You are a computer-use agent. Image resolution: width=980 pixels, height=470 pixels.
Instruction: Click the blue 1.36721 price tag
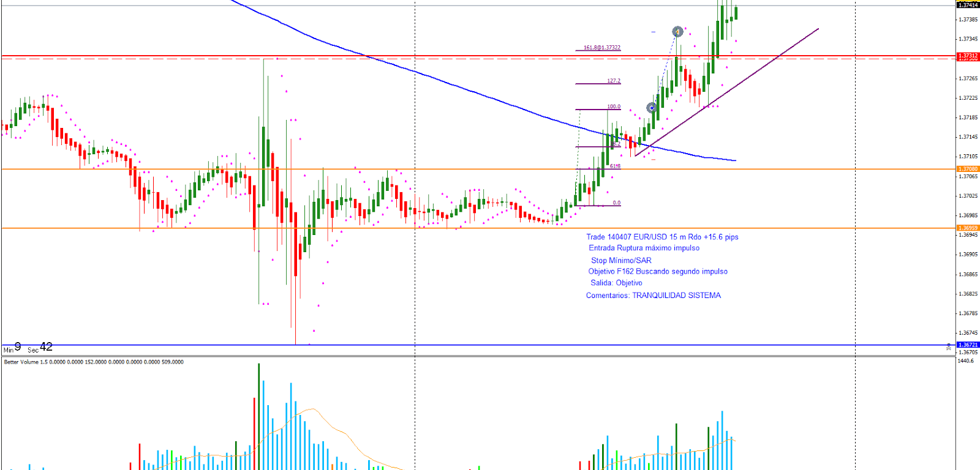tap(968, 345)
